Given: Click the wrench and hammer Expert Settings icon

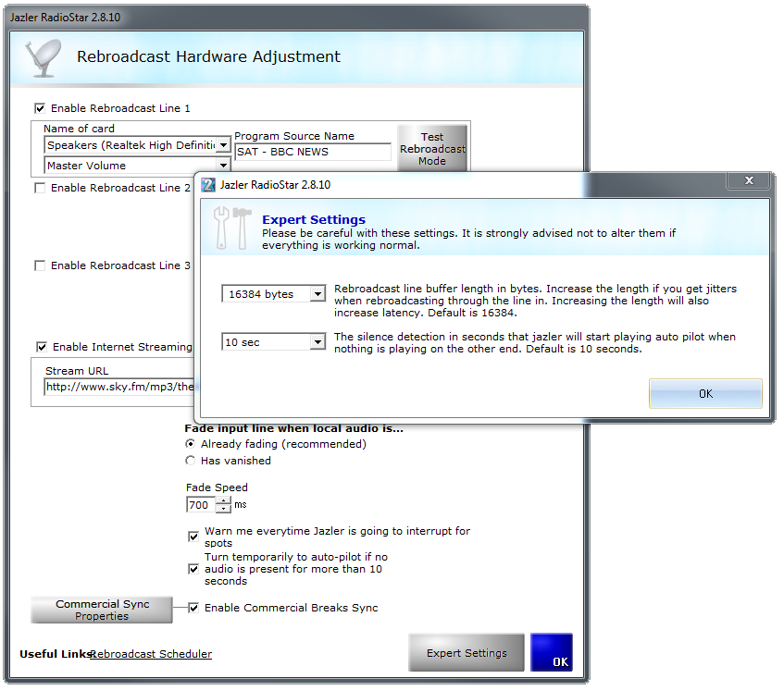Looking at the screenshot, I should pyautogui.click(x=232, y=228).
